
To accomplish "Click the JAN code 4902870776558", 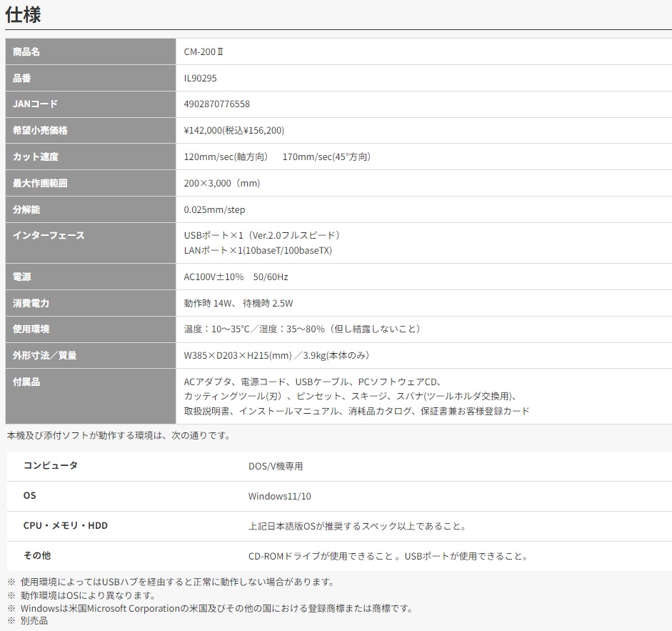I will tap(217, 104).
